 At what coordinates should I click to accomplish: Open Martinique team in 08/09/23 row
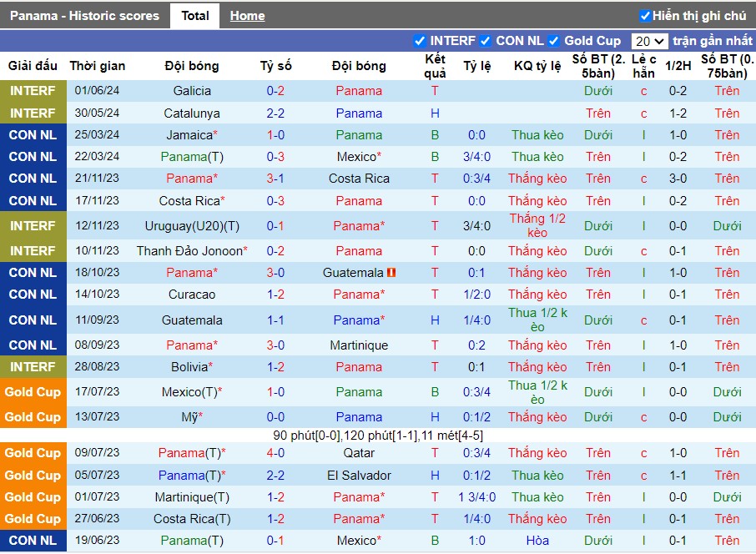359,345
